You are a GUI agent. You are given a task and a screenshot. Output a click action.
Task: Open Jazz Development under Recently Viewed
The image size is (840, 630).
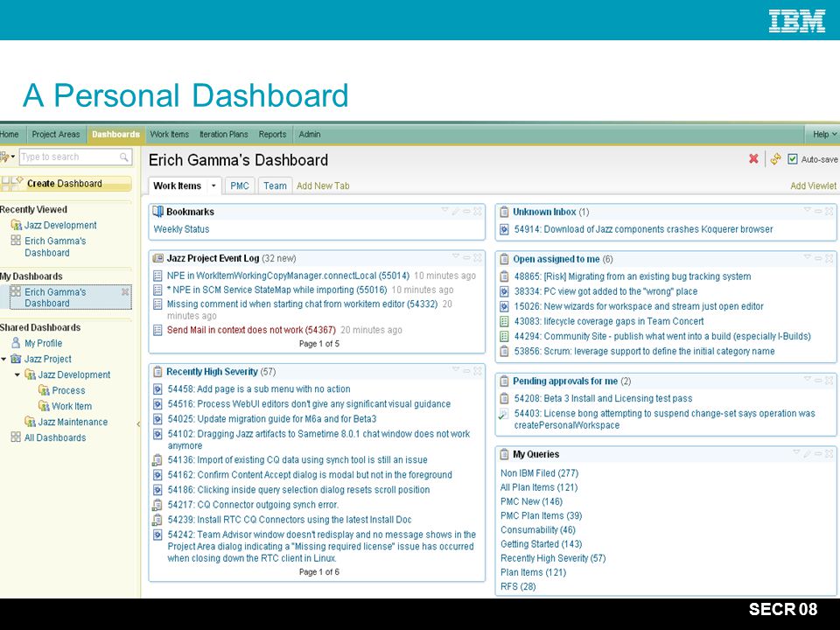(x=60, y=226)
